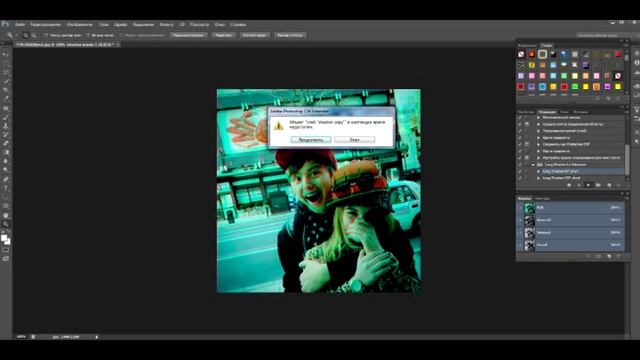Apply the bright green style in last row
This screenshot has width=640, height=360.
tap(575, 87)
